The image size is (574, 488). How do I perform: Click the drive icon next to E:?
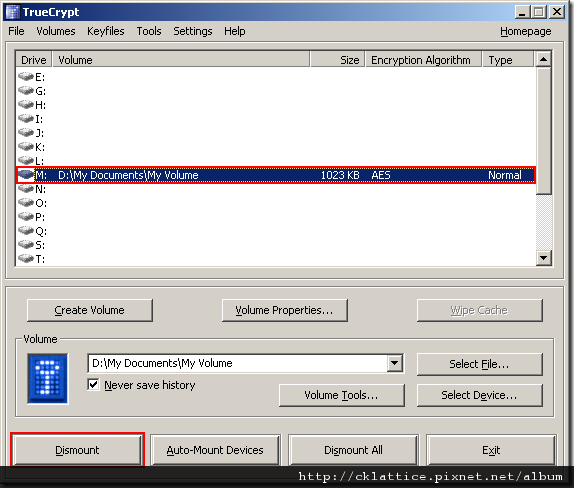(26, 77)
